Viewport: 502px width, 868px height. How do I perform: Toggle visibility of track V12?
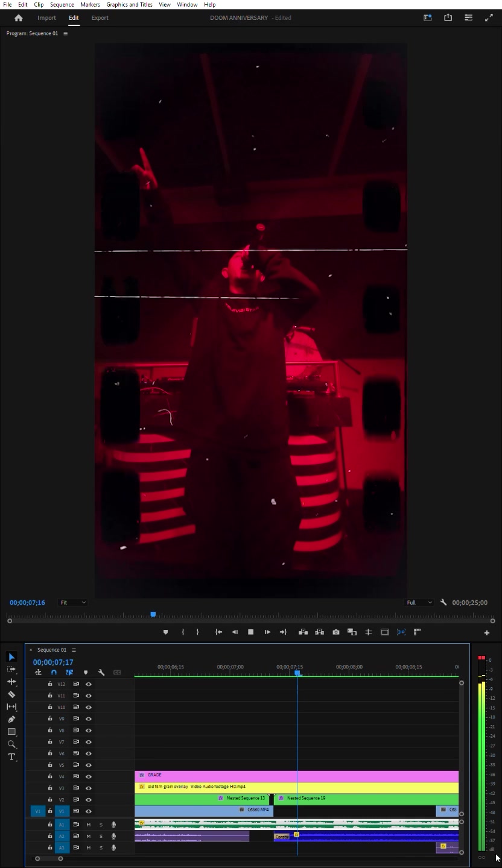[x=89, y=684]
